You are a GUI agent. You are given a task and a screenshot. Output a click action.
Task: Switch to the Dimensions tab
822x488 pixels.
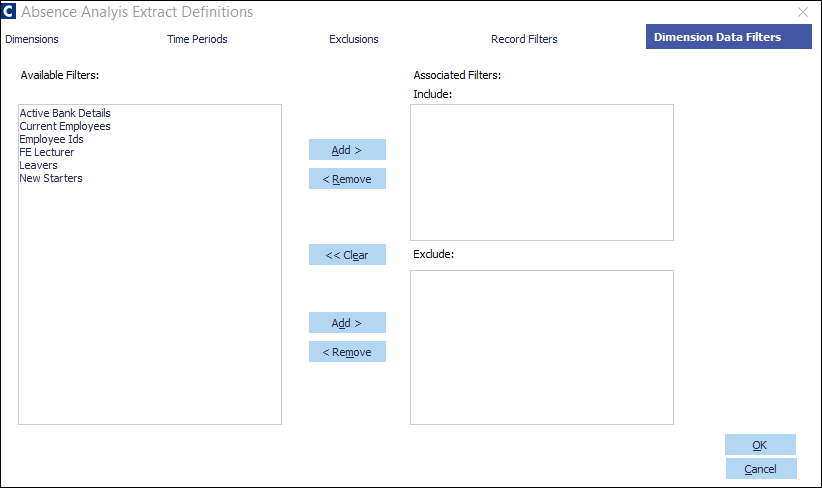tap(32, 39)
